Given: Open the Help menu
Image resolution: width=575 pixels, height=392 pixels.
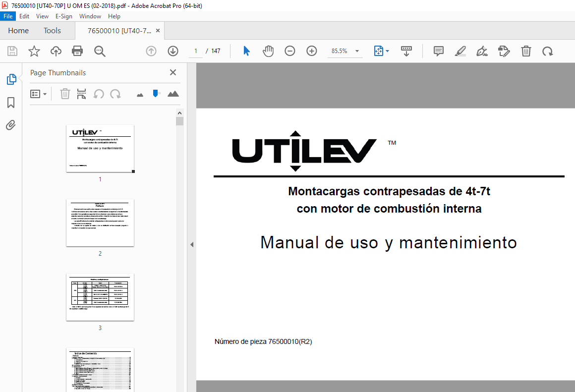Looking at the screenshot, I should (x=114, y=16).
